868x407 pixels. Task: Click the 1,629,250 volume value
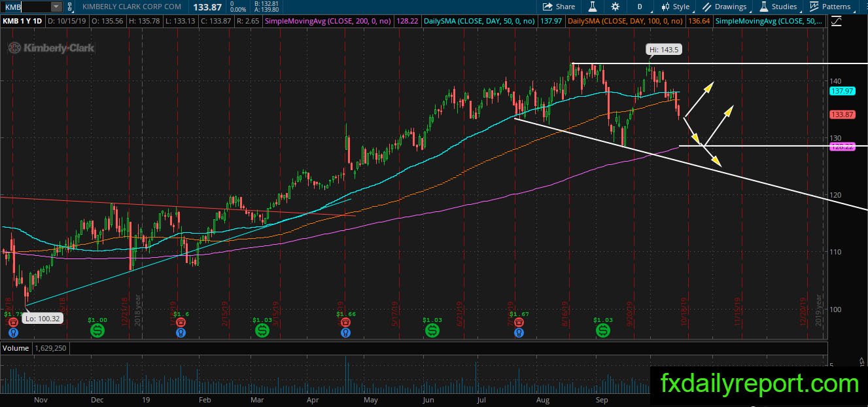tap(49, 348)
